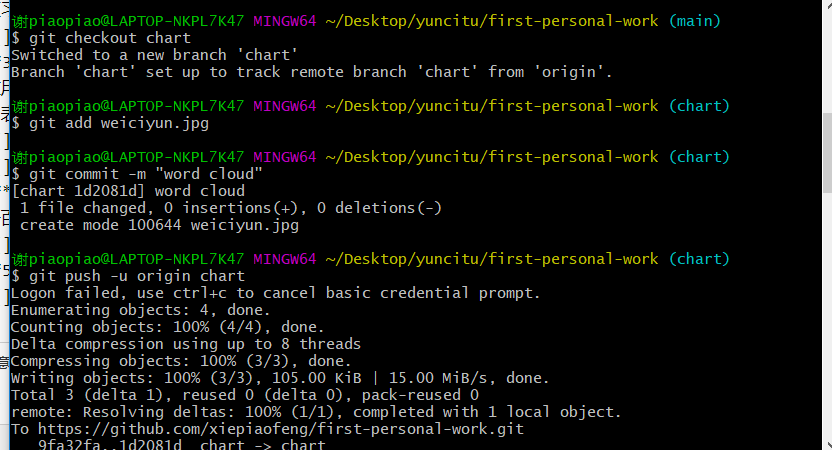This screenshot has width=832, height=450.
Task: Click scrollbar track below the thumb
Action: (x=827, y=316)
